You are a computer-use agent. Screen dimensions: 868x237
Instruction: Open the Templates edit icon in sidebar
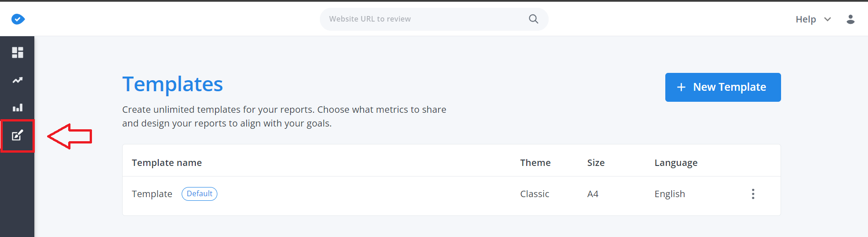[17, 135]
